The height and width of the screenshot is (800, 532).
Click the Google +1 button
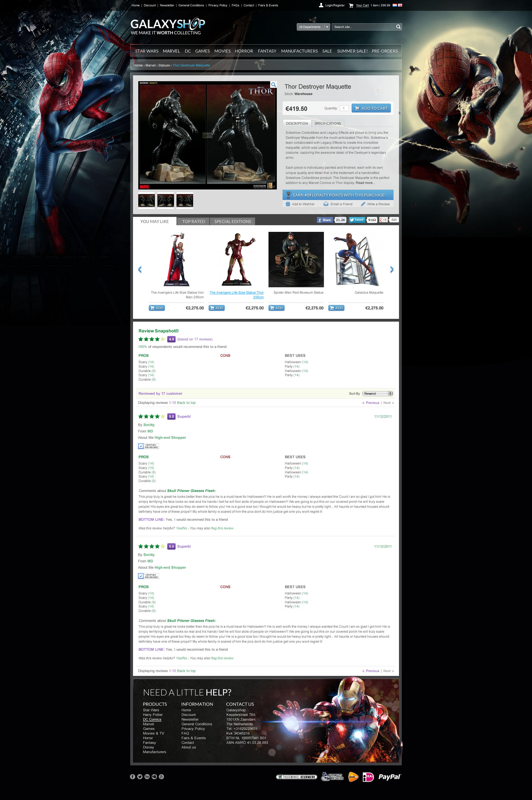click(x=383, y=220)
